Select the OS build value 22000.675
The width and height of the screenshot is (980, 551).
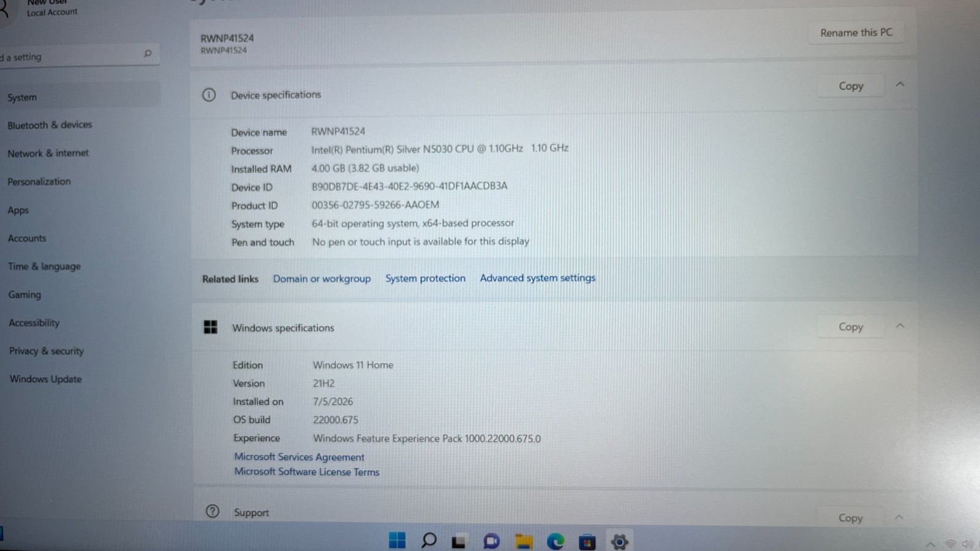tap(336, 420)
